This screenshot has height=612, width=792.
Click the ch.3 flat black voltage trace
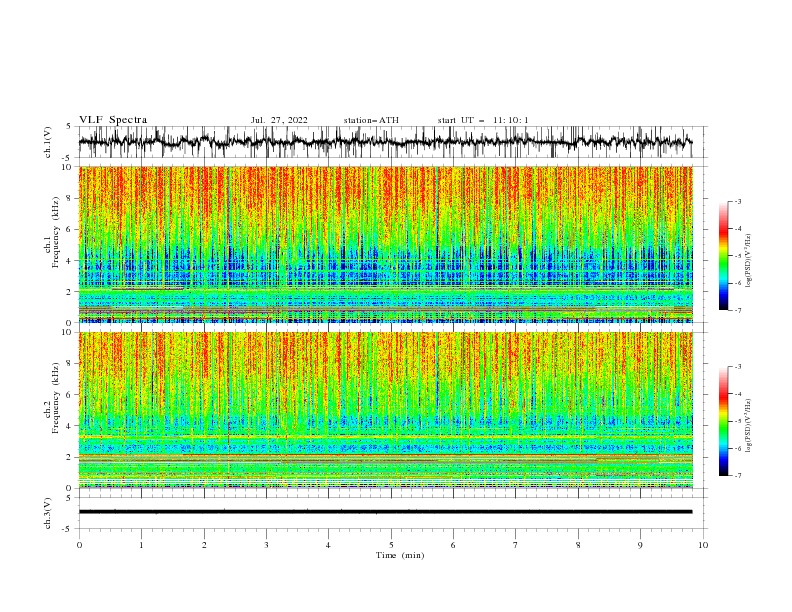point(385,512)
